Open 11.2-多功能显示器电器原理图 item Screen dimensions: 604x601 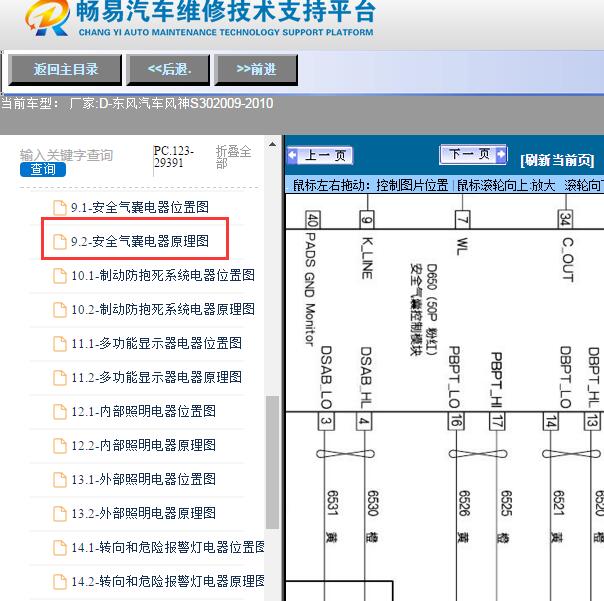click(156, 377)
